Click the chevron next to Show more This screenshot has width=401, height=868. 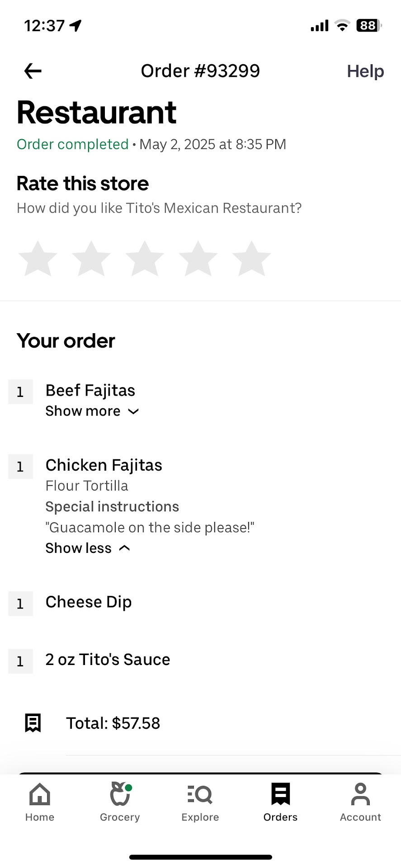133,411
